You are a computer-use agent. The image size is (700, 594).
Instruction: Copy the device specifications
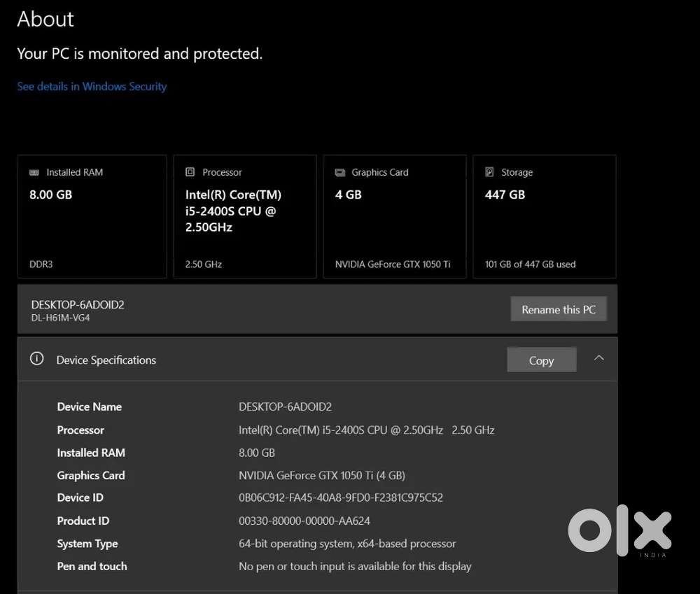point(541,360)
